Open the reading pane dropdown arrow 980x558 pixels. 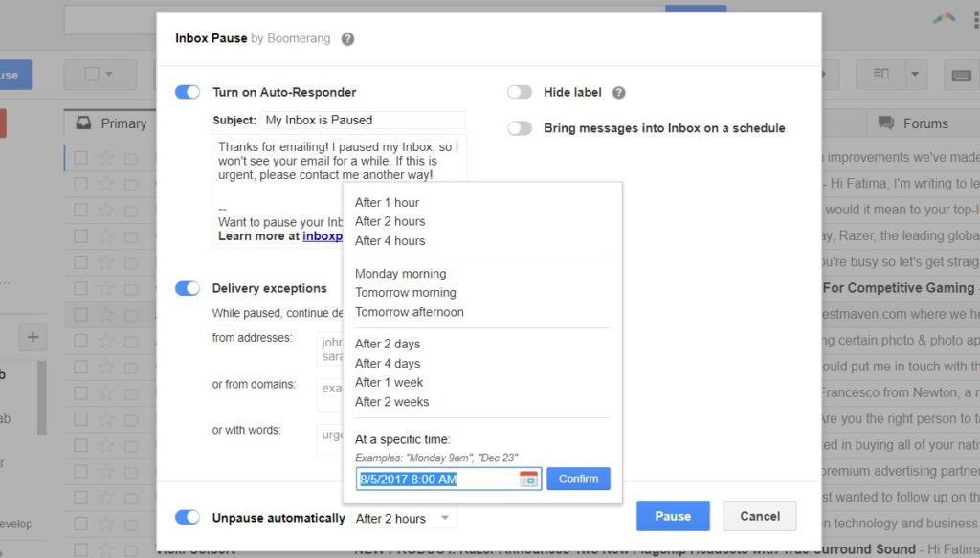(x=913, y=73)
